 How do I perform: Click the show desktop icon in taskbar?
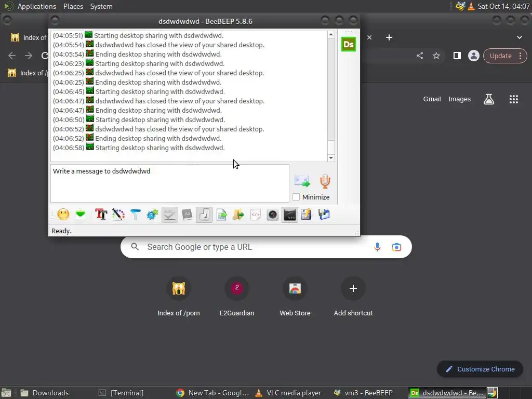tap(6, 393)
